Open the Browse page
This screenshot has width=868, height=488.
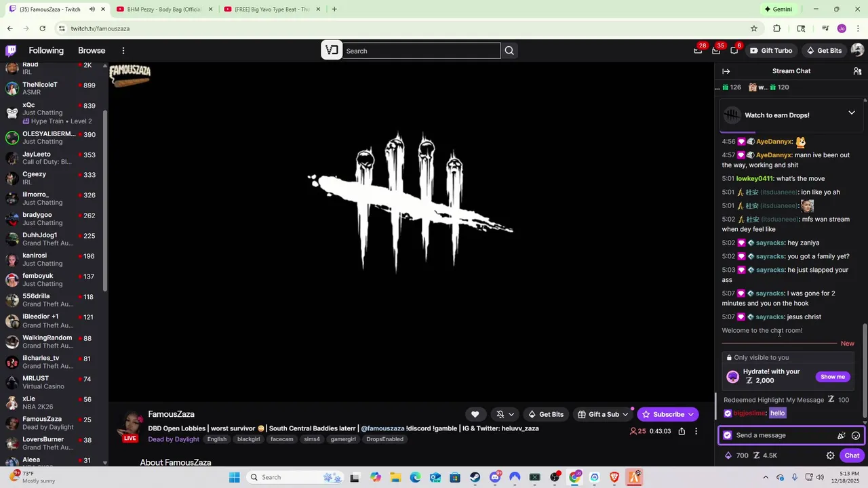[x=92, y=51]
